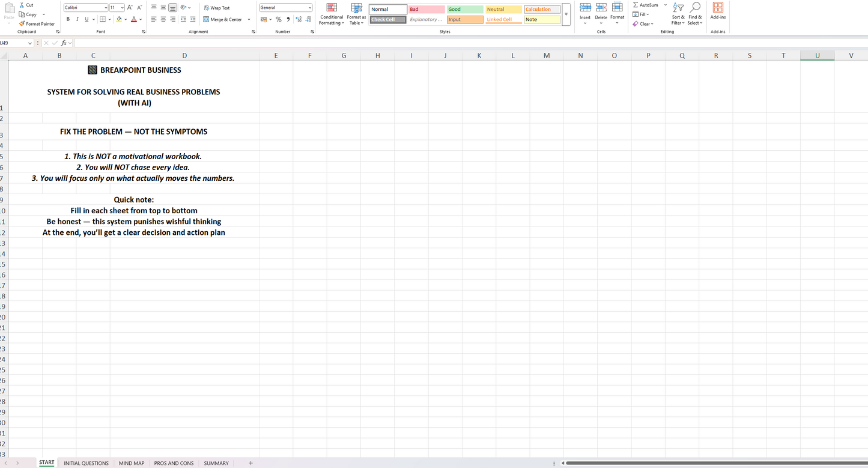Screen dimensions: 868x468
Task: Toggle Italic formatting
Action: [x=77, y=19]
